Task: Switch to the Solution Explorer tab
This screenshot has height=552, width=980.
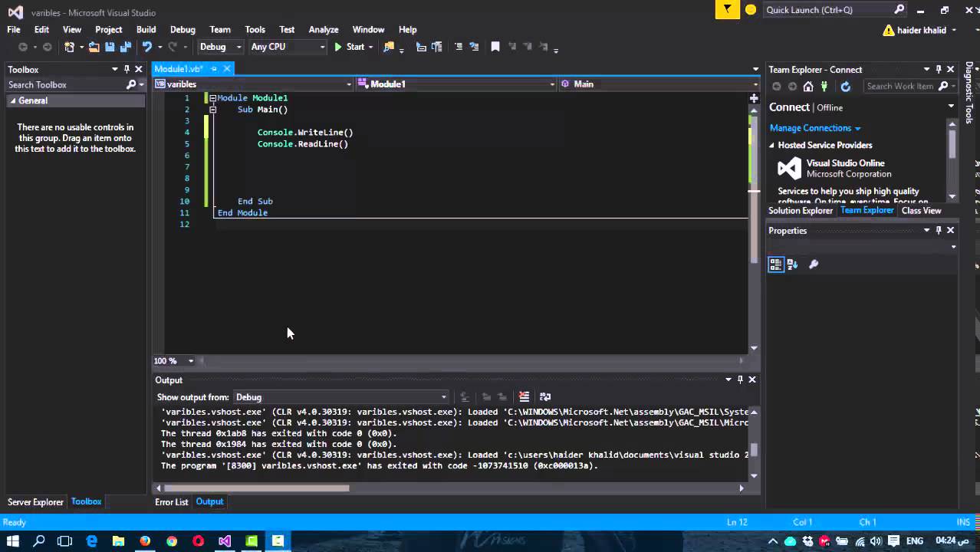Action: 801,211
